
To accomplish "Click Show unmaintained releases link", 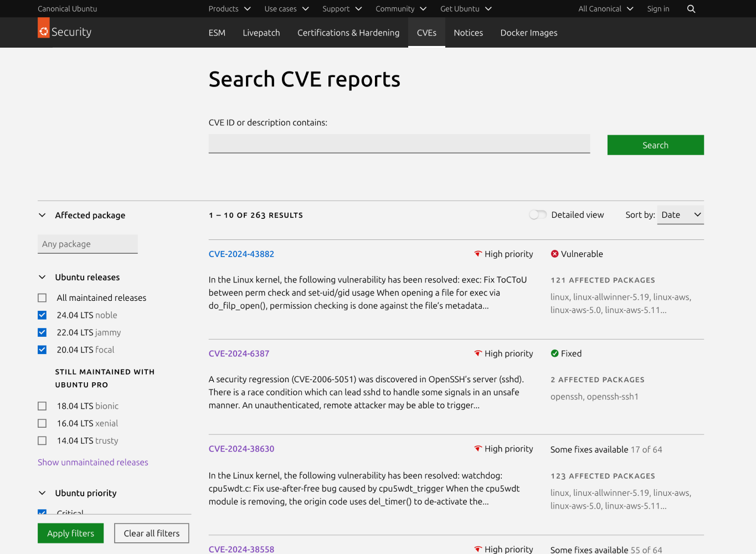I will (93, 462).
